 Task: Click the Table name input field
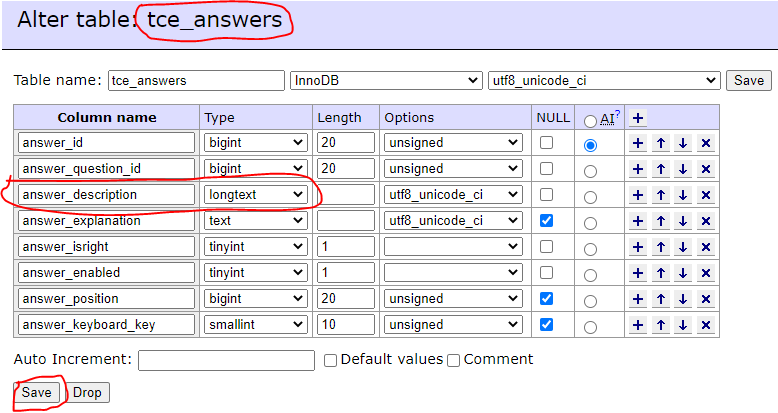(x=196, y=80)
